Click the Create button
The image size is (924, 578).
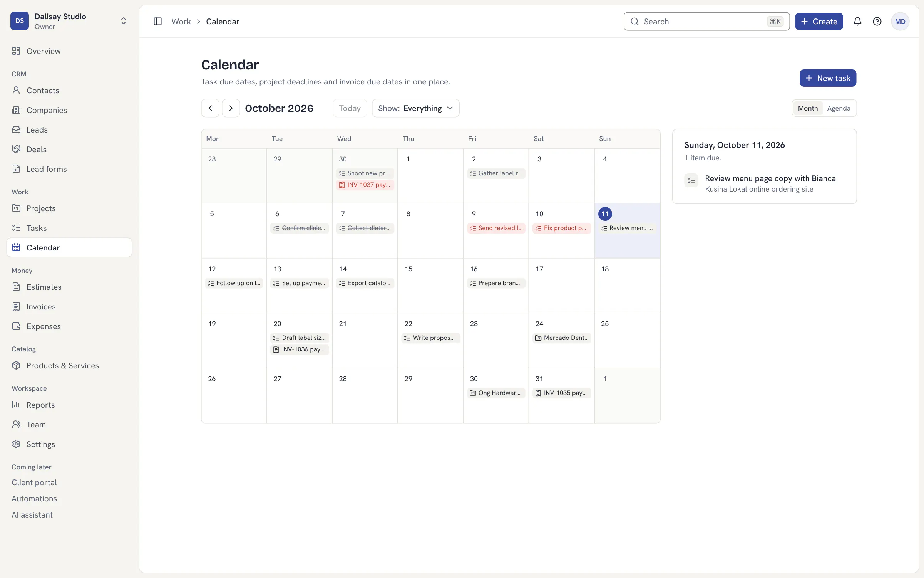point(819,22)
